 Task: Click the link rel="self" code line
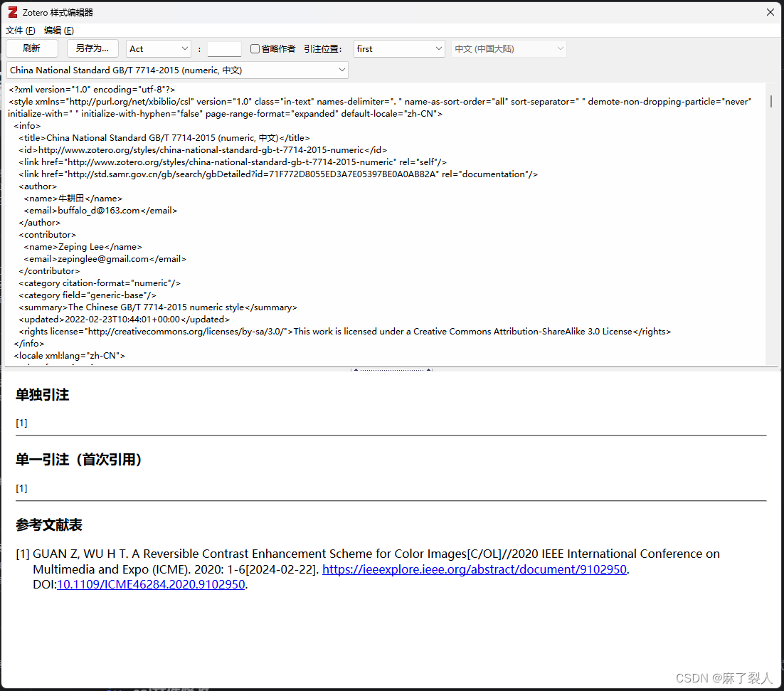click(x=233, y=162)
